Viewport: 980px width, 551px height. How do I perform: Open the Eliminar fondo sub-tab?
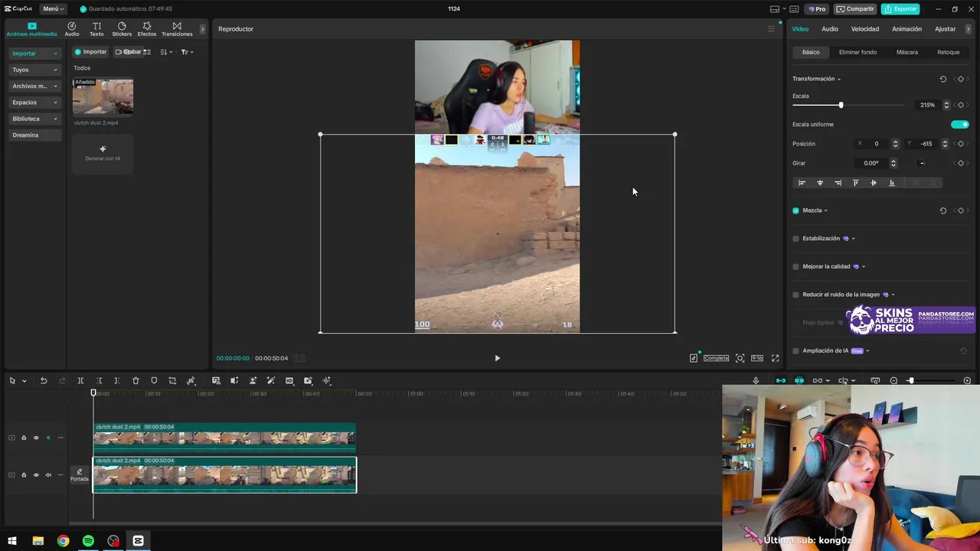tap(857, 52)
